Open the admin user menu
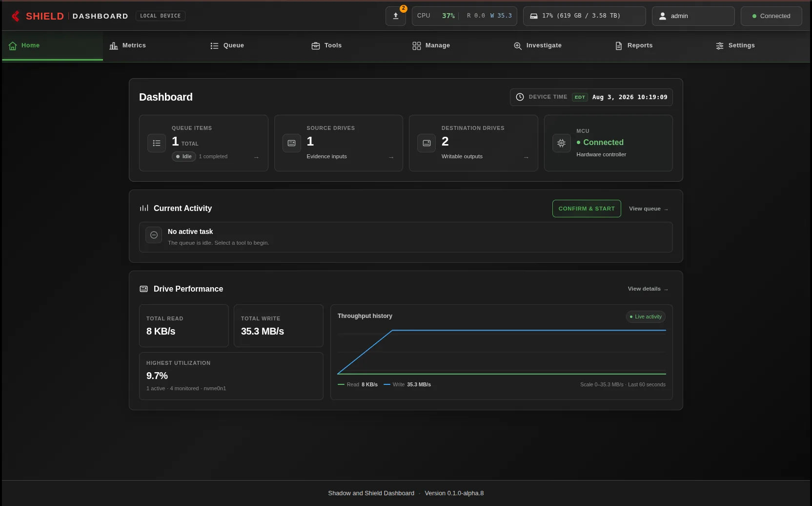The height and width of the screenshot is (506, 812). [693, 16]
